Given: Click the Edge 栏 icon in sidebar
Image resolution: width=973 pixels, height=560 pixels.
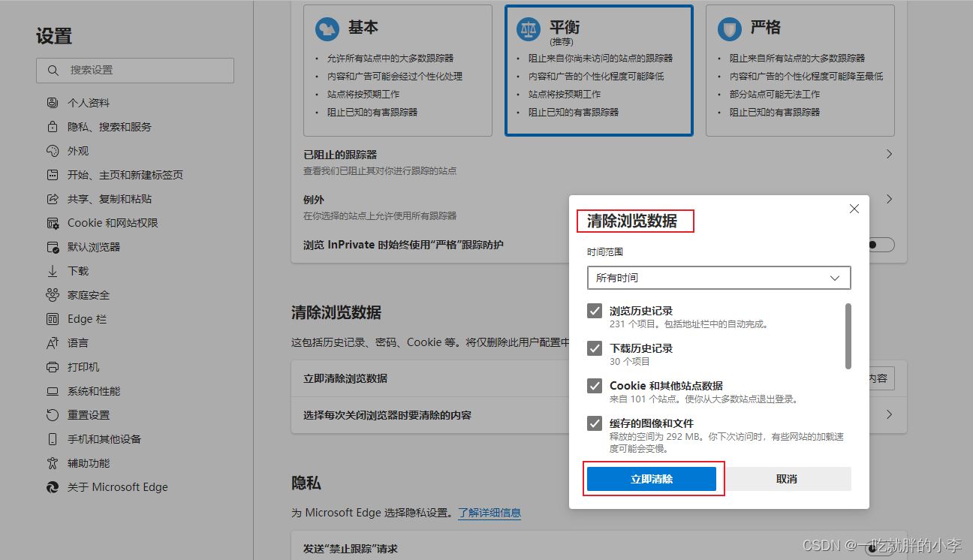Looking at the screenshot, I should coord(53,319).
